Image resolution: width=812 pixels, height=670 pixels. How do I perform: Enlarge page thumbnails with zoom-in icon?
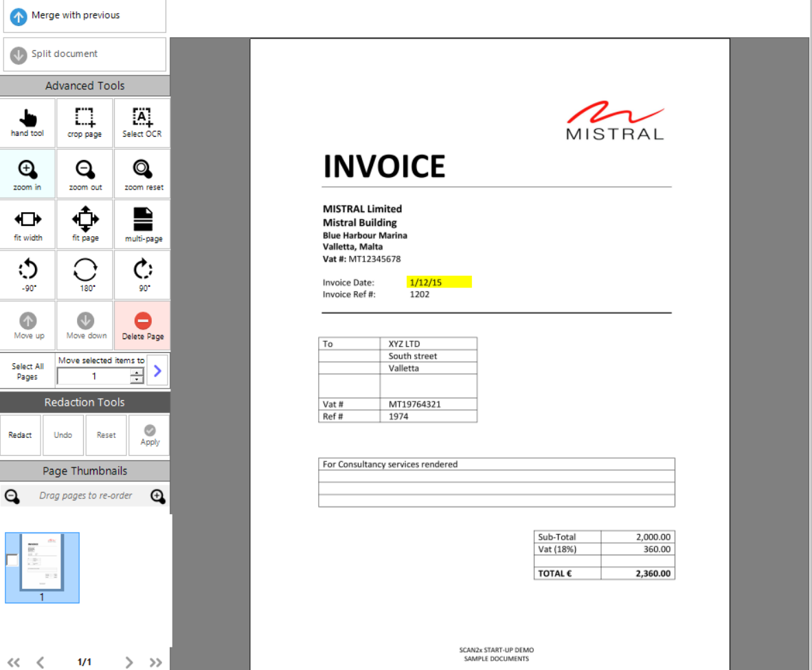click(x=158, y=496)
